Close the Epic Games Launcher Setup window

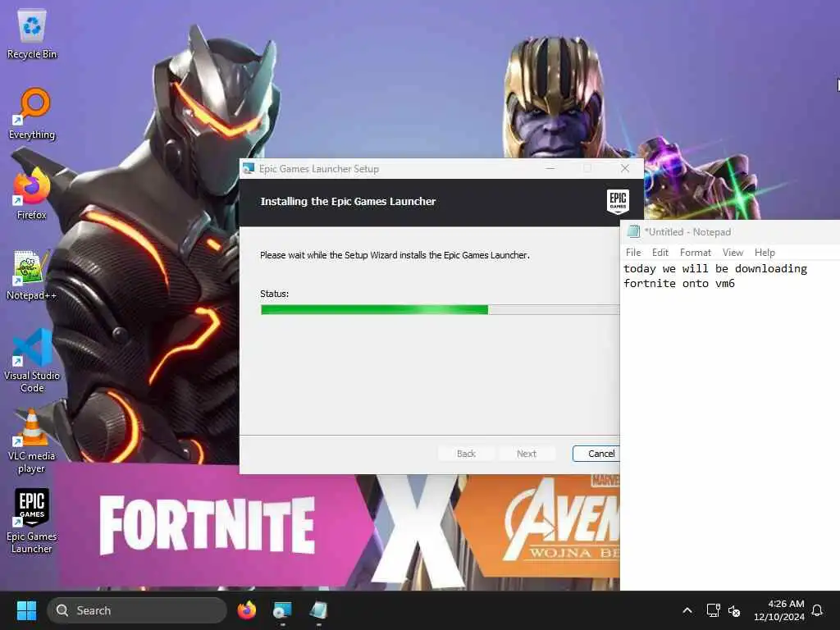click(624, 168)
